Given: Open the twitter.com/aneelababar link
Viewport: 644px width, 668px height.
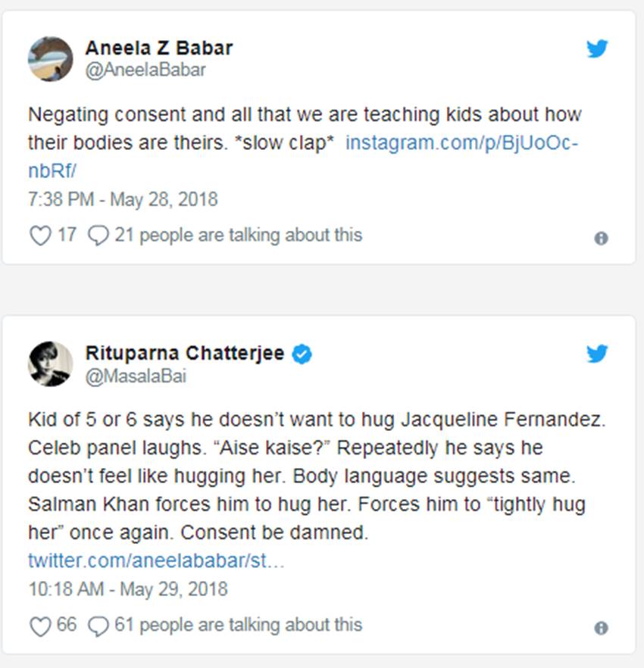Looking at the screenshot, I should [156, 561].
